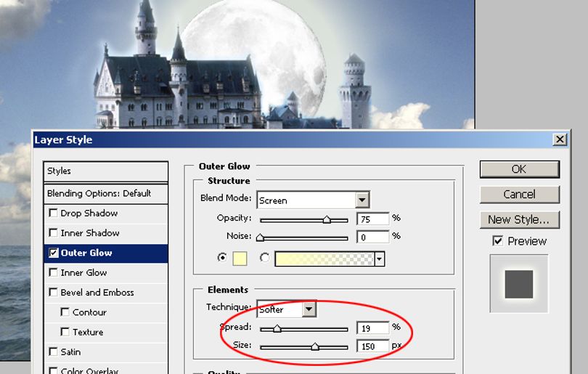Toggle the Inner Glow checkbox
The image size is (588, 374).
point(53,272)
